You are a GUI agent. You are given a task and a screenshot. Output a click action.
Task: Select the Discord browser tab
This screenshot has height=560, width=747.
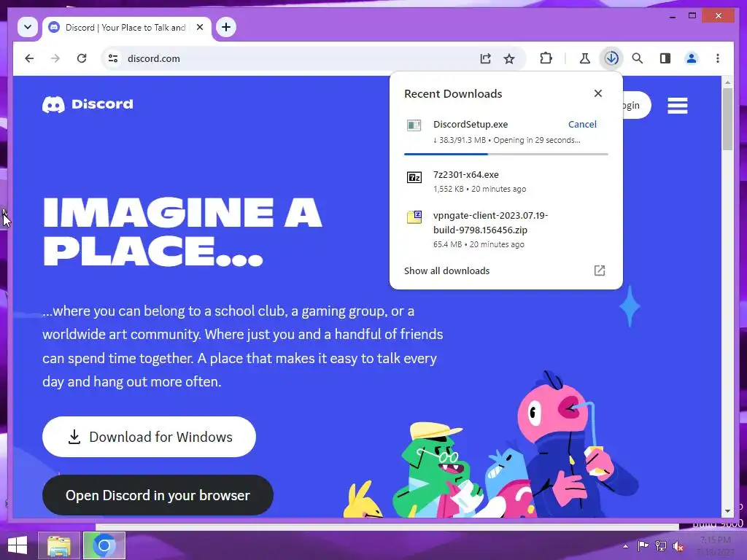click(127, 28)
